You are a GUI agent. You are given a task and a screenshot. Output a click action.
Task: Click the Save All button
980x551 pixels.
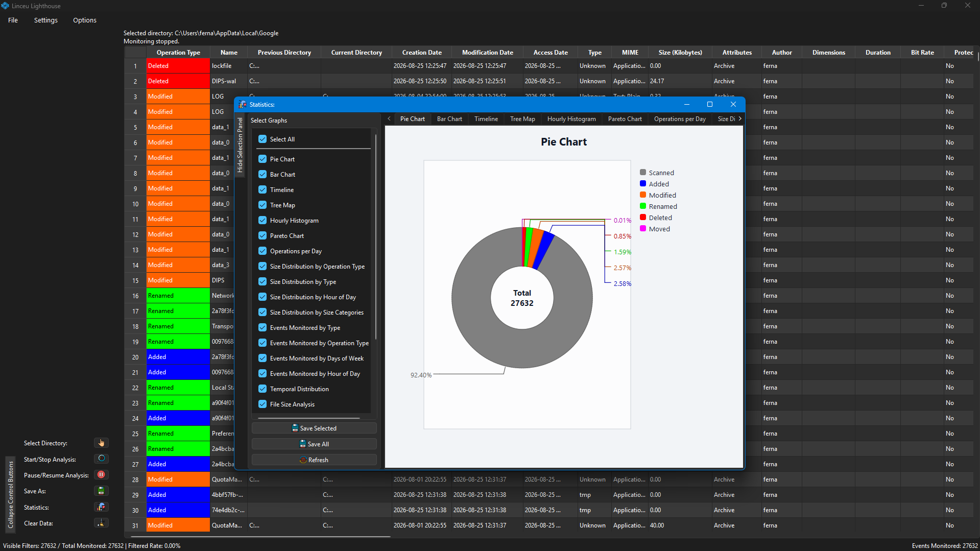pyautogui.click(x=314, y=444)
